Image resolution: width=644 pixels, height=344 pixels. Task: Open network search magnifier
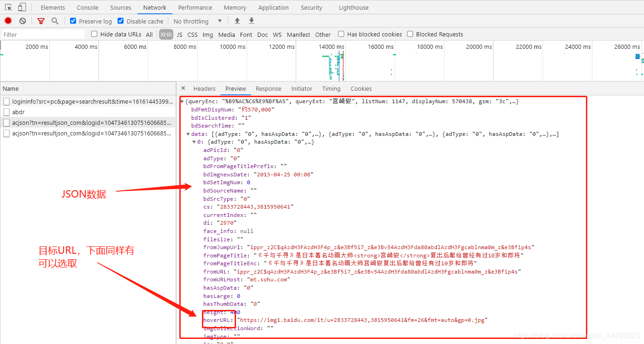click(x=55, y=21)
